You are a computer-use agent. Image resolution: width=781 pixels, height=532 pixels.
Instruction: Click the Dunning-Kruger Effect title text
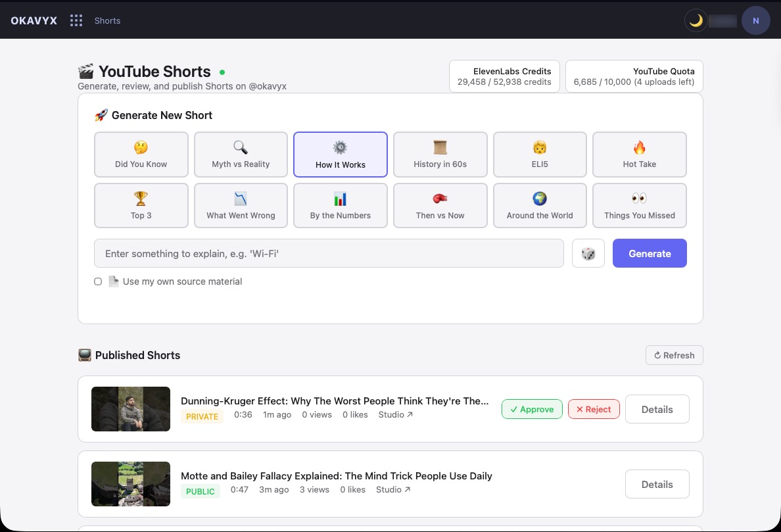(x=335, y=401)
